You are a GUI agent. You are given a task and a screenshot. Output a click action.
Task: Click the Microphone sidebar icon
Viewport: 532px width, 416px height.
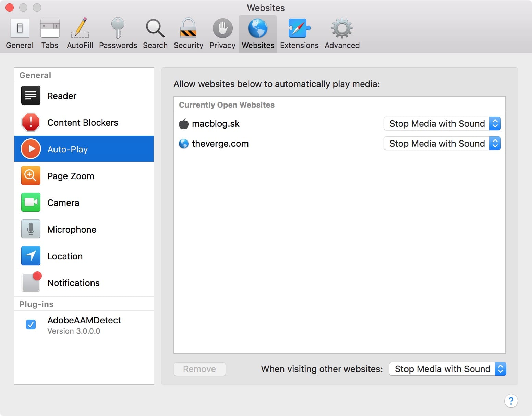(x=31, y=229)
